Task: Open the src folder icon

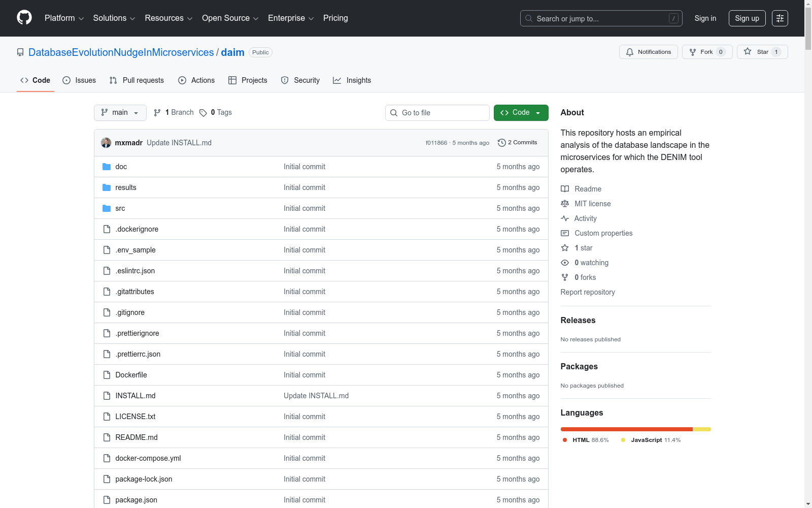Action: click(107, 208)
